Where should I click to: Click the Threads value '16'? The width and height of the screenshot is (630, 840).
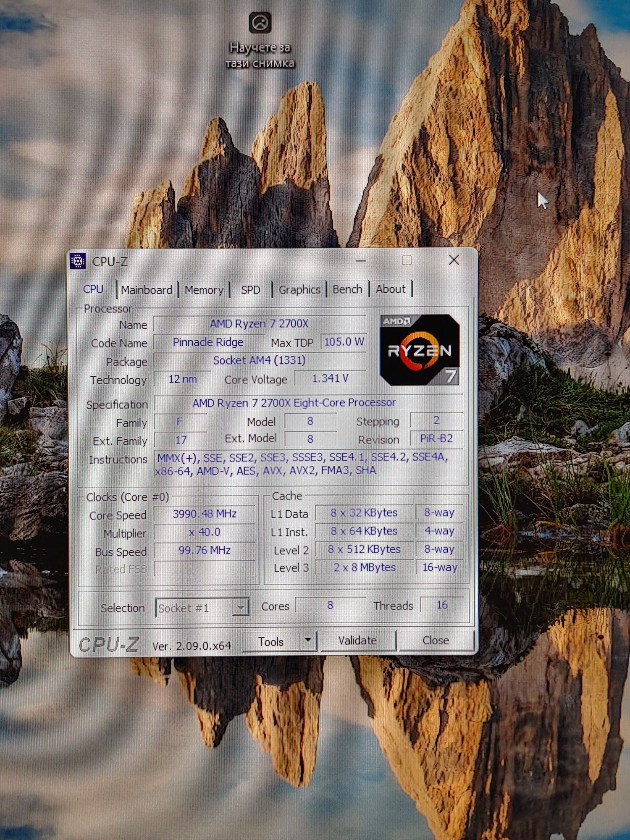coord(442,605)
